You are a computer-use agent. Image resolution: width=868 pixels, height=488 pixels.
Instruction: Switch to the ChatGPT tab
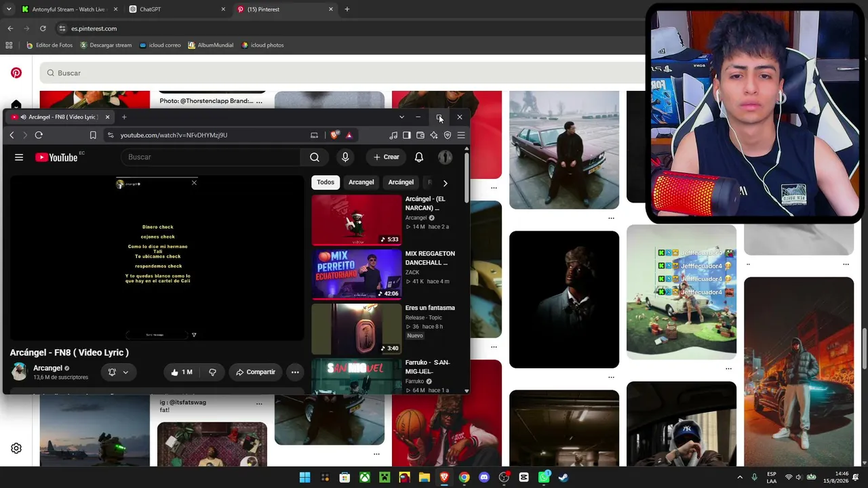coord(176,9)
